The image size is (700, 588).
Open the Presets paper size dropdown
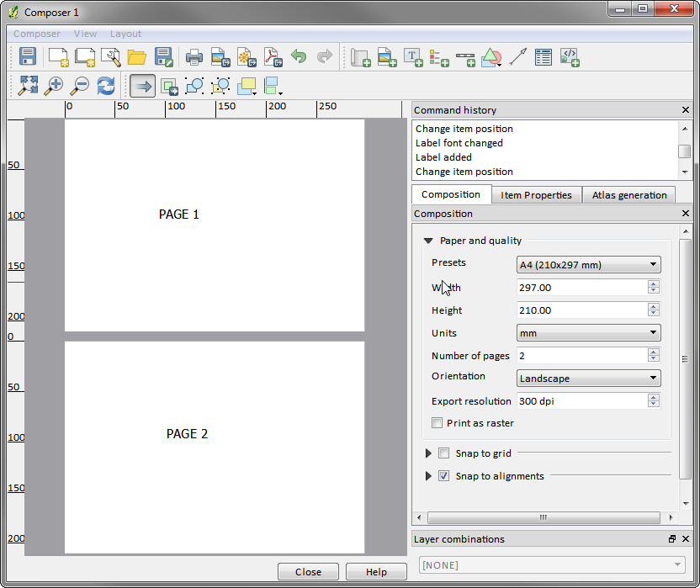coord(588,265)
